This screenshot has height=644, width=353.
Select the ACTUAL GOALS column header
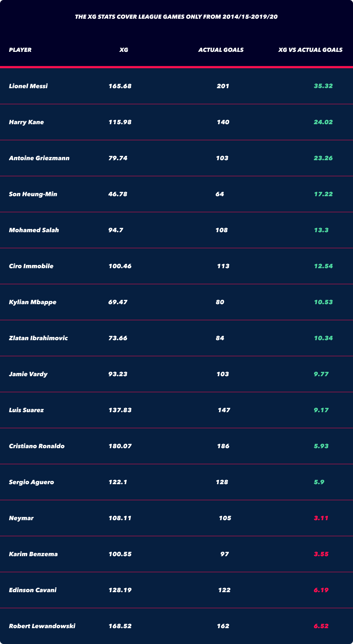[221, 50]
